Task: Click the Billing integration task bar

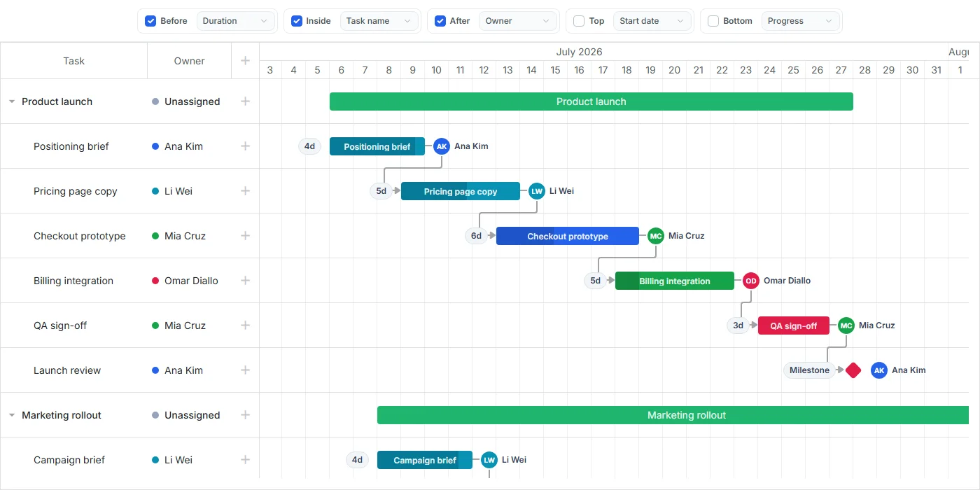Action: 675,281
